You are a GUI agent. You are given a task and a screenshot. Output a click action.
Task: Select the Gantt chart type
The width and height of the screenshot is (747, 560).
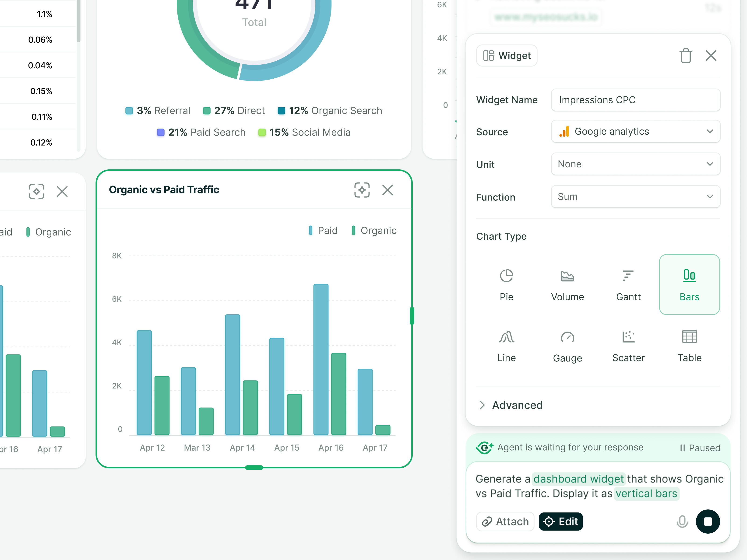(x=628, y=285)
